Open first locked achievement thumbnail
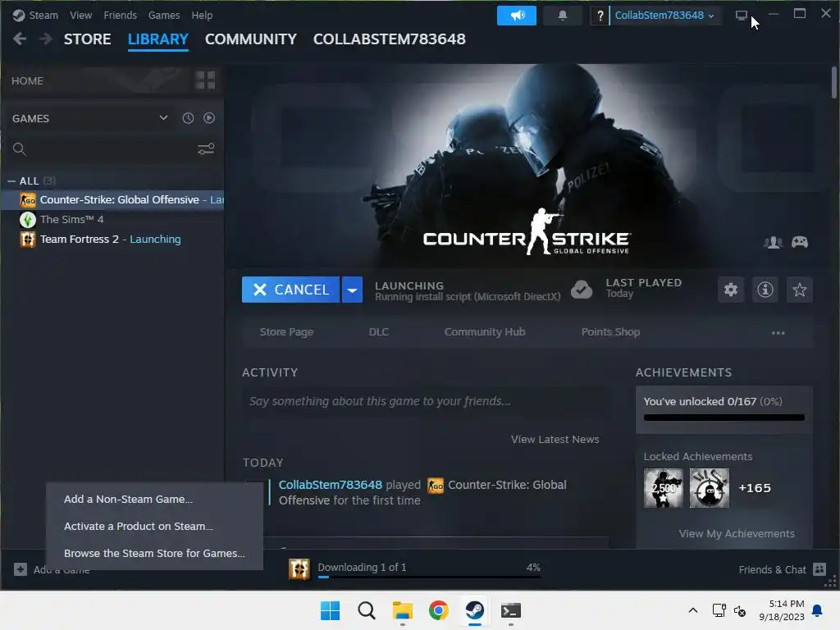 point(663,488)
